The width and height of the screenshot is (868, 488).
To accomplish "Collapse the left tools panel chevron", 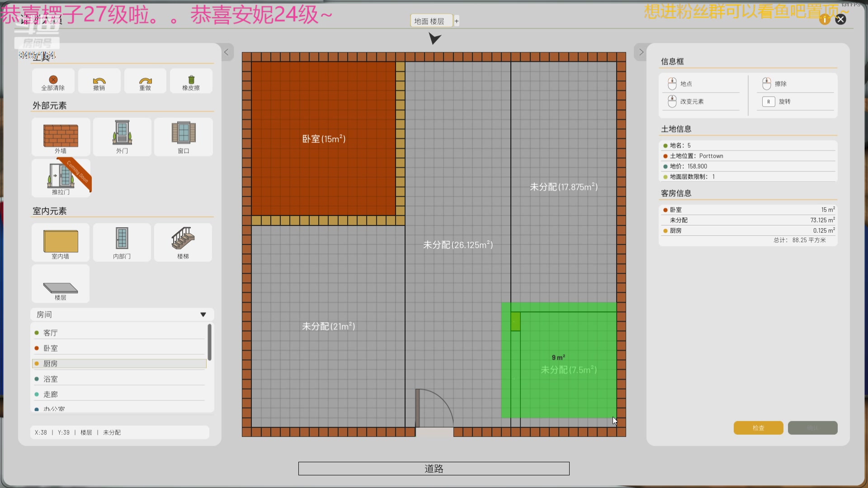I will tap(226, 52).
